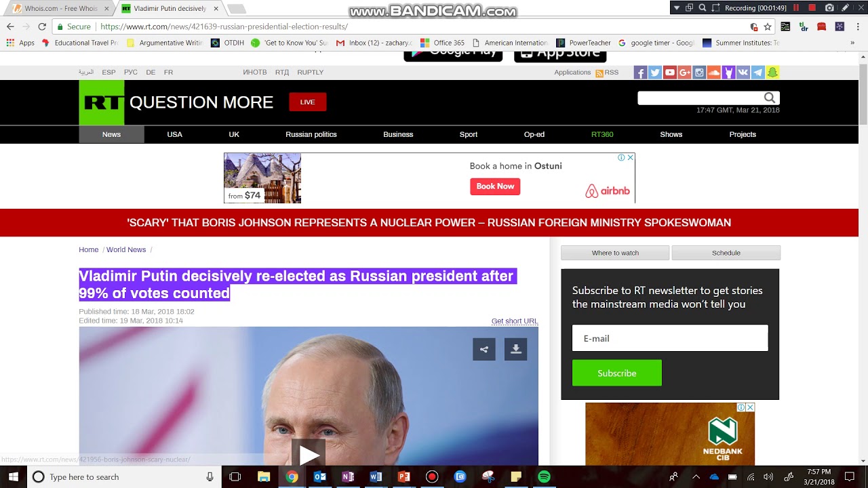This screenshot has height=488, width=868.
Task: Click the World News breadcrumb link
Action: coord(126,249)
